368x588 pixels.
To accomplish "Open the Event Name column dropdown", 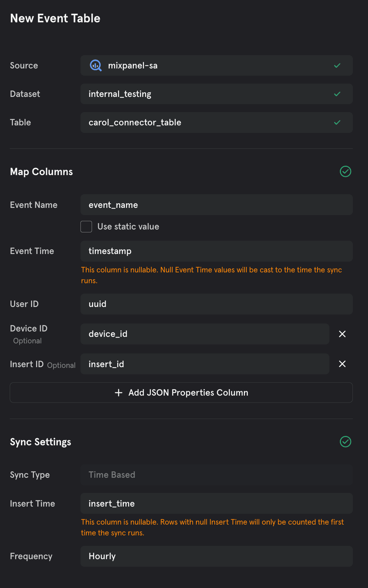I will point(216,205).
